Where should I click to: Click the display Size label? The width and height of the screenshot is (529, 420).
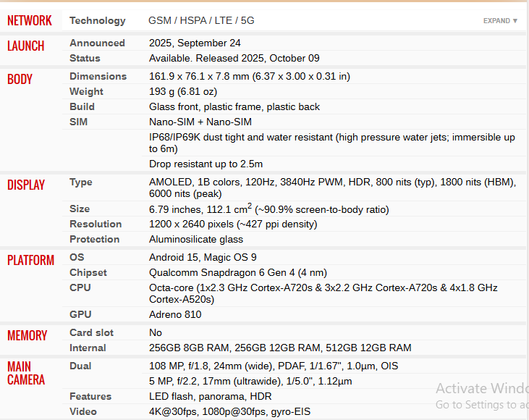(x=80, y=209)
